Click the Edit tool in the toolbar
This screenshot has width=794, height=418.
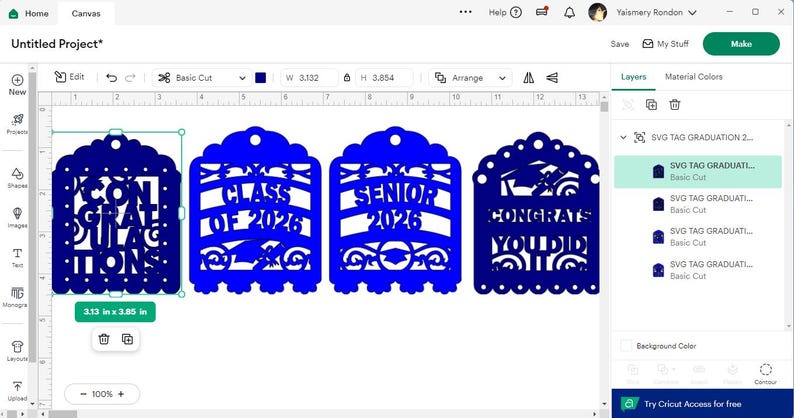69,77
